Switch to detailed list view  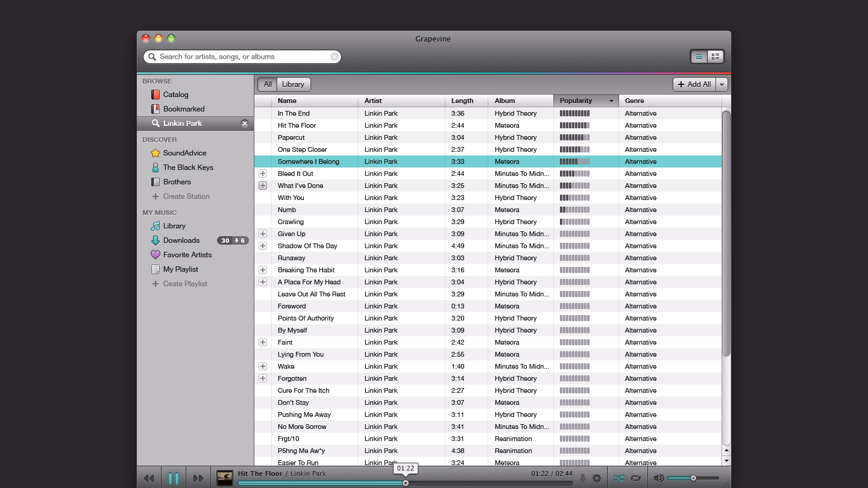pos(715,57)
